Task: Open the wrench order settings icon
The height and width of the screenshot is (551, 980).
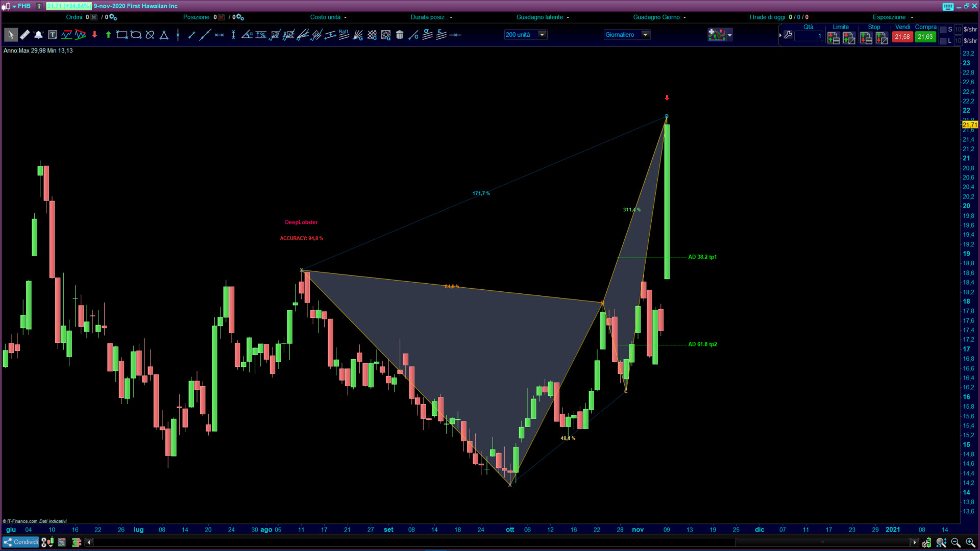Action: pyautogui.click(x=788, y=35)
